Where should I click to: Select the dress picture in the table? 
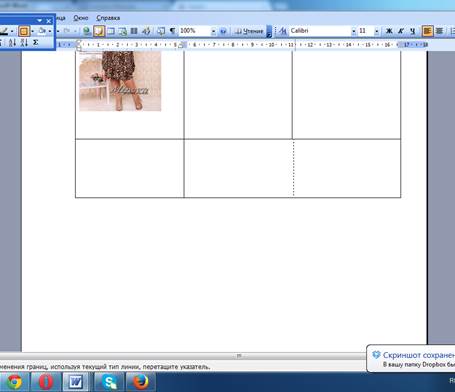click(x=120, y=81)
